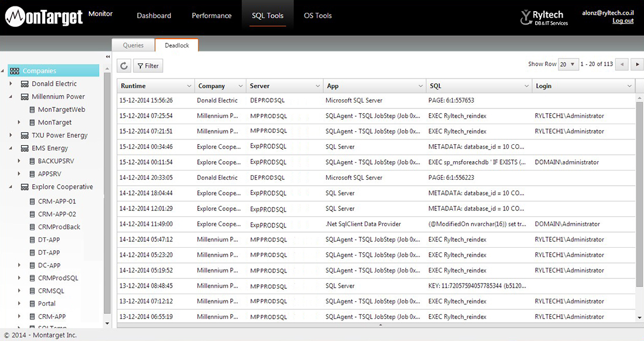Go to the previous page of results
Viewport: 644px width, 341px height.
tap(622, 64)
